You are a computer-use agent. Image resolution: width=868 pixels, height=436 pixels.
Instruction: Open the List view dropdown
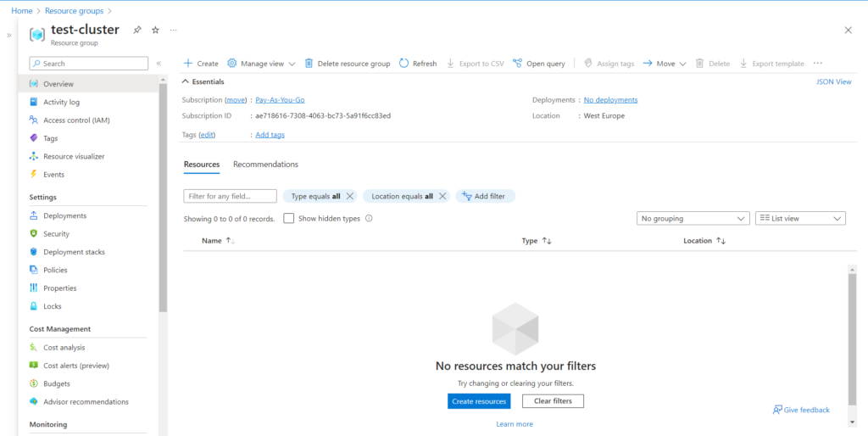tap(800, 218)
